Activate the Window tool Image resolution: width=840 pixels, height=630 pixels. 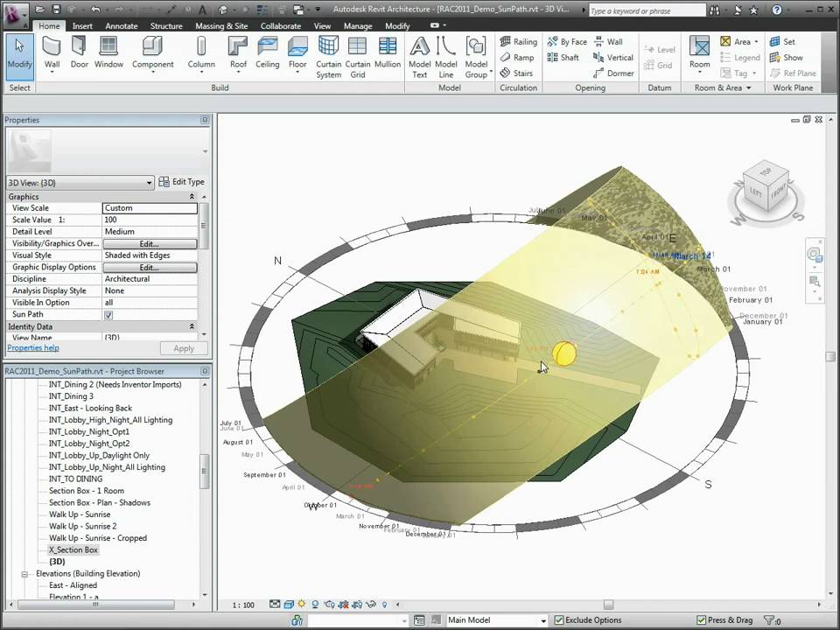tap(108, 53)
